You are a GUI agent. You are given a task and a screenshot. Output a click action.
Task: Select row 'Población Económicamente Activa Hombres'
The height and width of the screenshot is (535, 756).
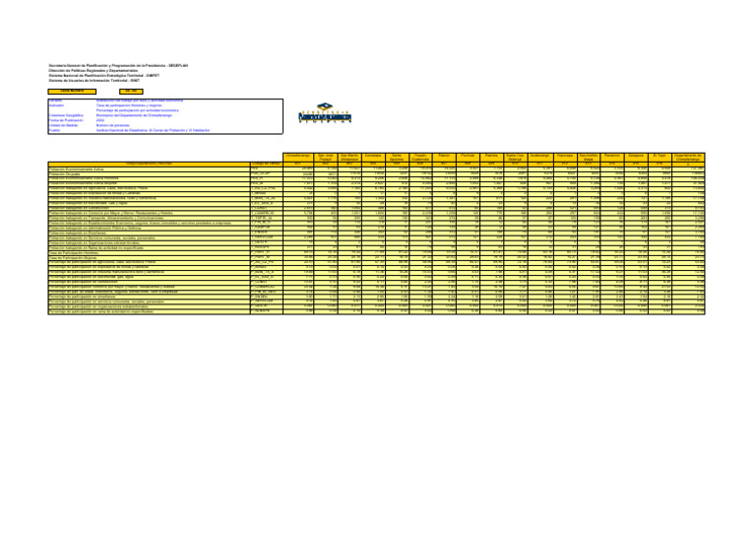pyautogui.click(x=149, y=179)
